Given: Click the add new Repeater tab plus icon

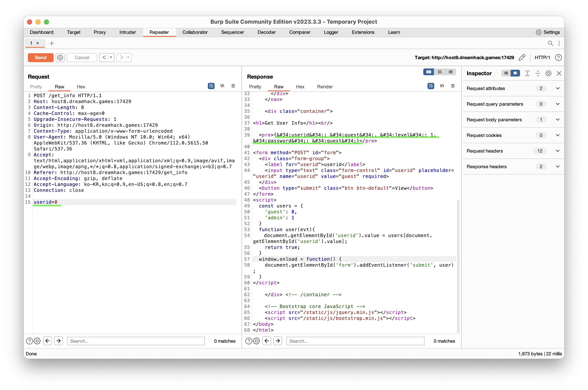Looking at the screenshot, I should [52, 43].
